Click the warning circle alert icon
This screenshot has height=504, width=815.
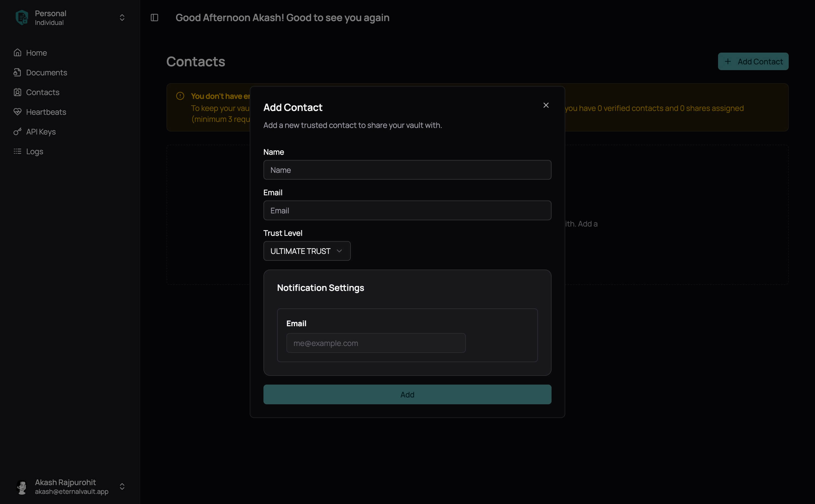180,96
